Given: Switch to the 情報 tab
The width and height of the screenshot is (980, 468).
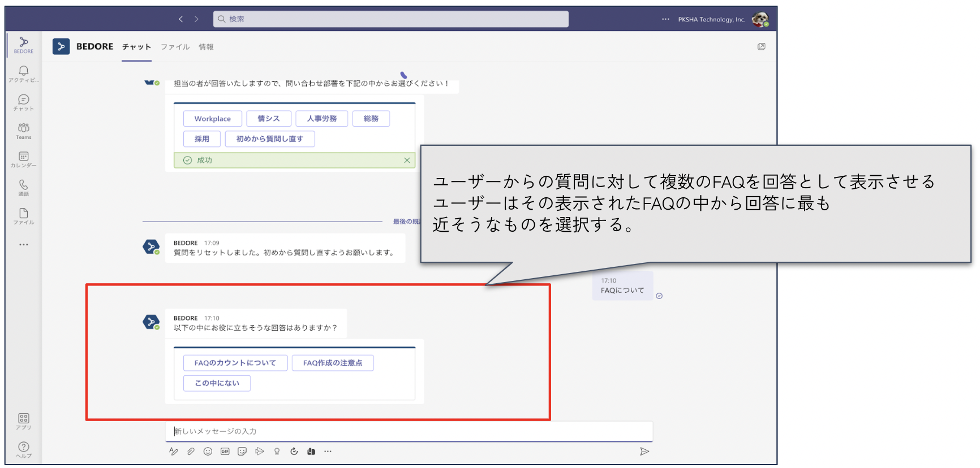Looking at the screenshot, I should (x=206, y=47).
